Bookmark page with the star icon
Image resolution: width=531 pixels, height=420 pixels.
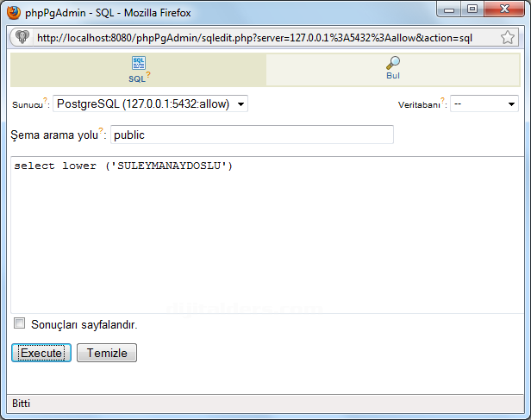click(x=508, y=37)
